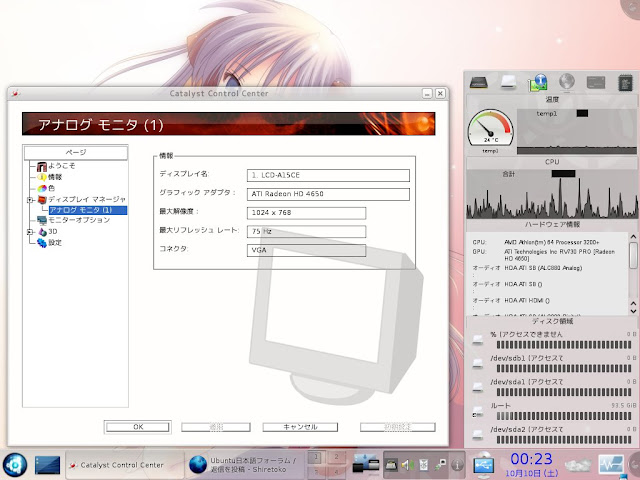Switch to virtual desktop 1 in pager
Screen dimensions: 640x480
[x=316, y=457]
